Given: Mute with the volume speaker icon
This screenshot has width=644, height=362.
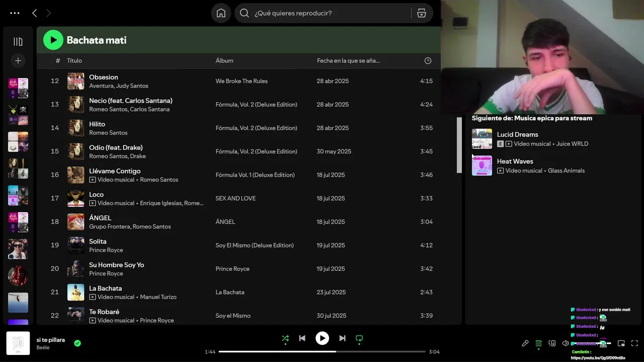Looking at the screenshot, I should tap(566, 343).
